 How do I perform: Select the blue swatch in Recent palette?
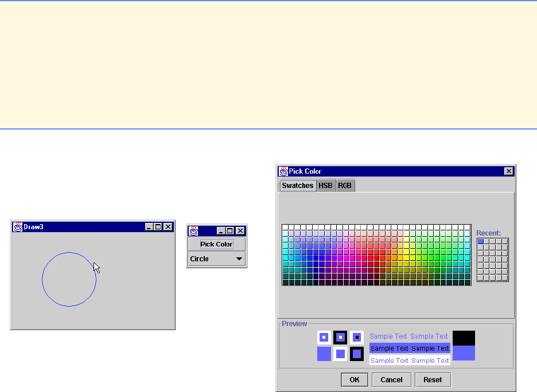pos(481,241)
